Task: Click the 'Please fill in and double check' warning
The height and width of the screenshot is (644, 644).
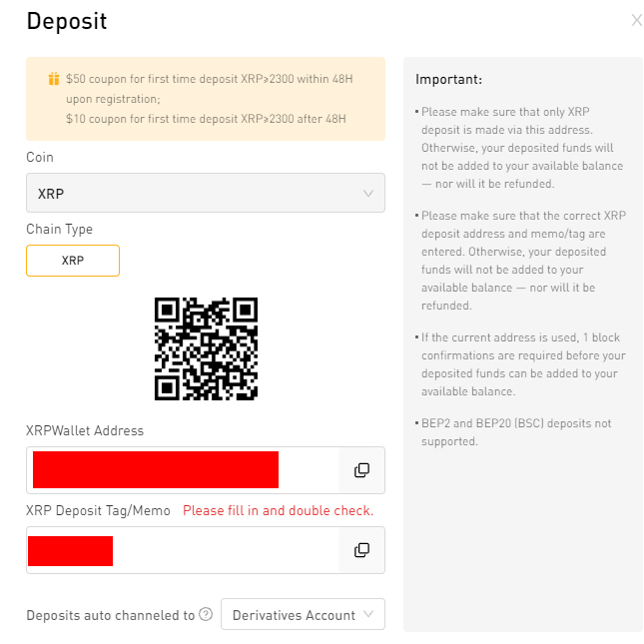Action: tap(278, 510)
